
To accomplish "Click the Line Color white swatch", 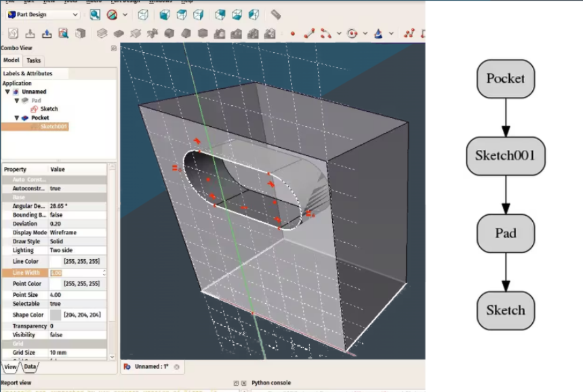I will [x=56, y=262].
